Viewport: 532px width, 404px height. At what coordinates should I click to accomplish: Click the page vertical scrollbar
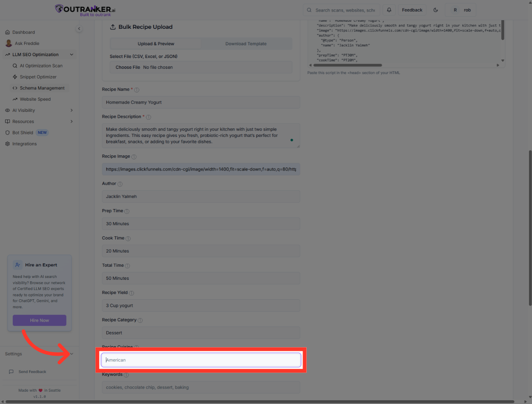click(530, 228)
